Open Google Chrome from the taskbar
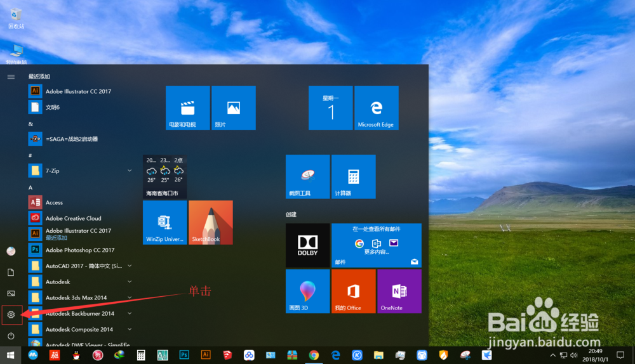This screenshot has width=635, height=364. click(314, 355)
